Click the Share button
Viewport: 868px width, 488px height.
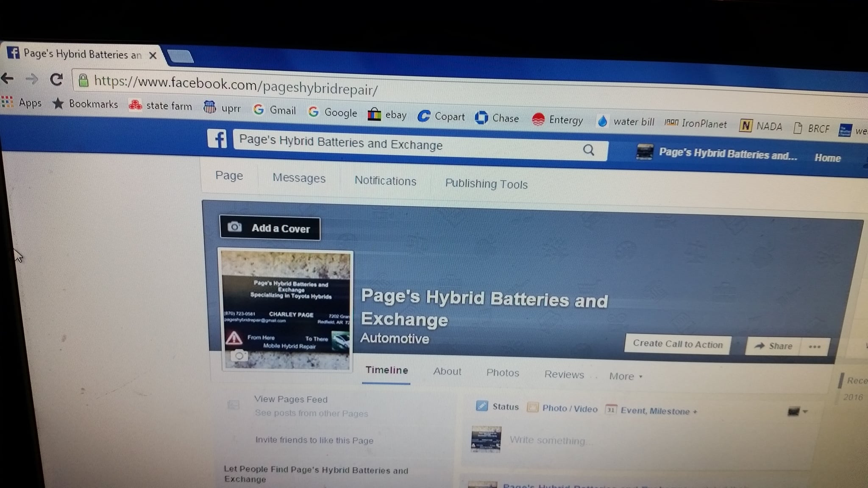(774, 346)
